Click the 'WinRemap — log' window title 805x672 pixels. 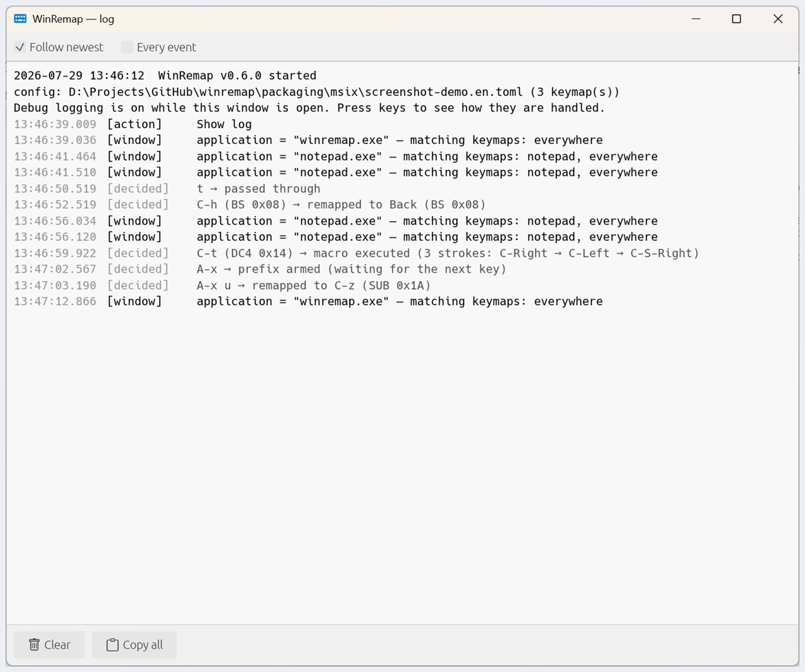tap(74, 19)
